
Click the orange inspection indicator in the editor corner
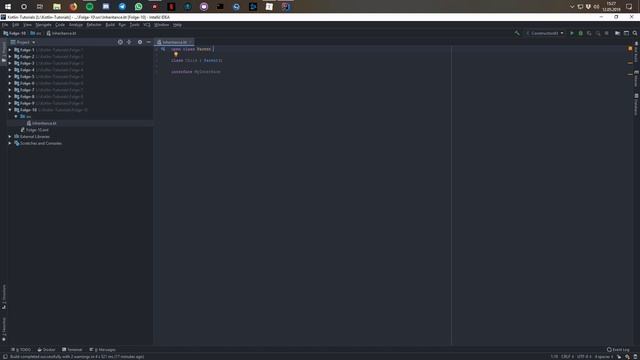point(630,49)
